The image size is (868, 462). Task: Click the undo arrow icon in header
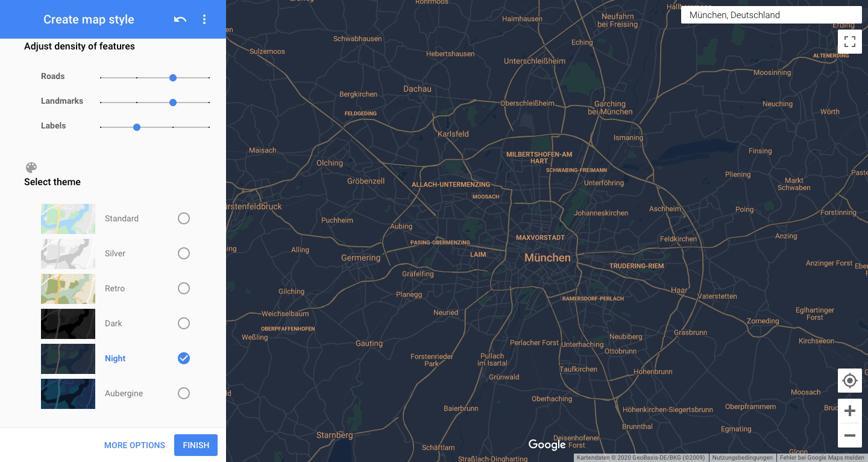pyautogui.click(x=180, y=19)
